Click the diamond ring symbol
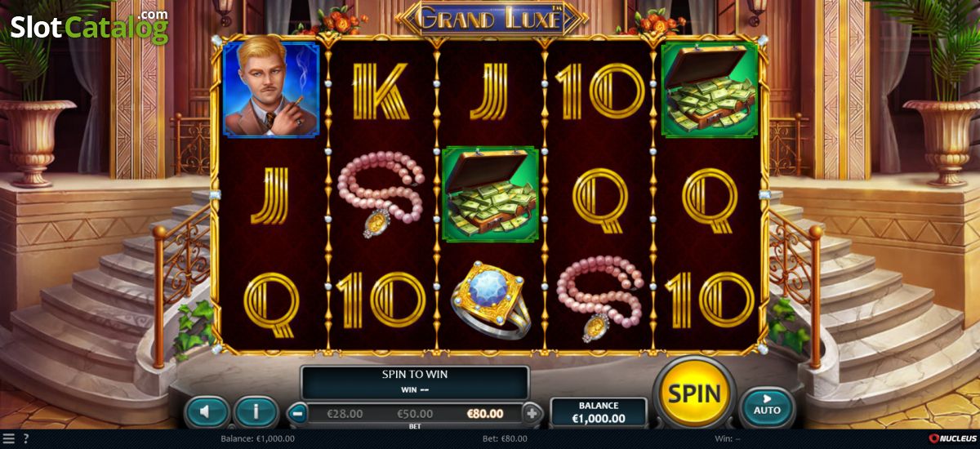This screenshot has width=980, height=449. 492,300
